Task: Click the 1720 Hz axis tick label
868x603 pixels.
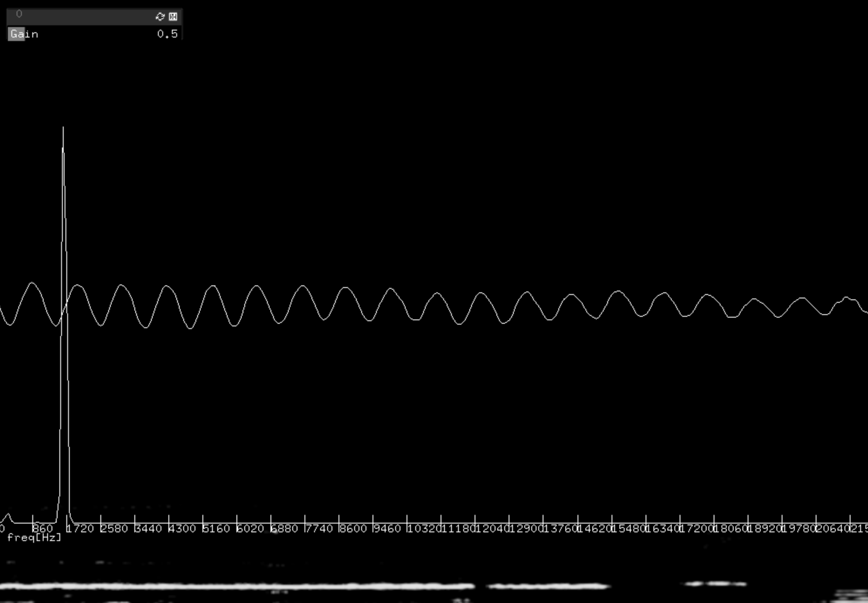Action: [80, 529]
